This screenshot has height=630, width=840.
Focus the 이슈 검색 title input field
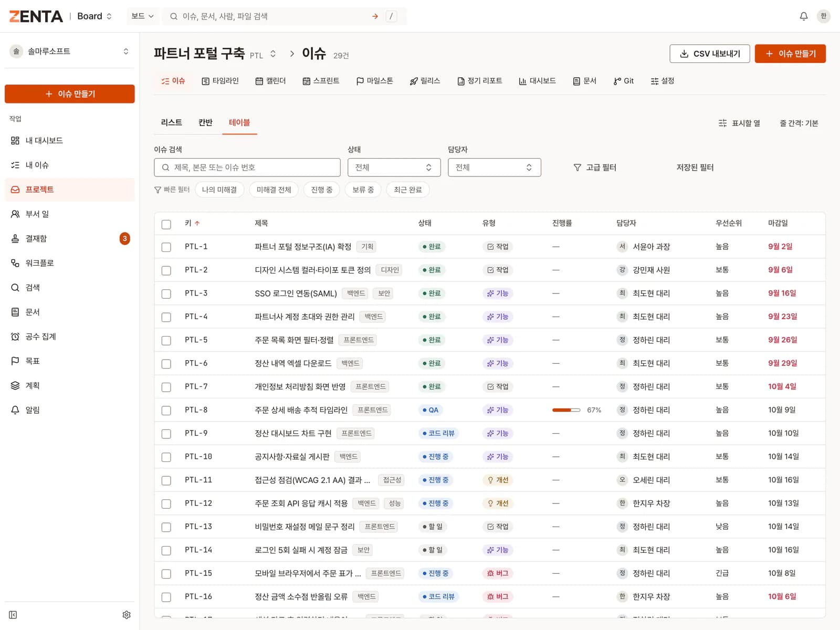pyautogui.click(x=247, y=167)
